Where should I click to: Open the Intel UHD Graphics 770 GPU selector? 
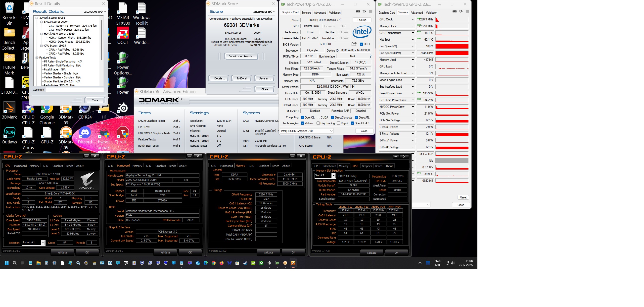coord(307,131)
